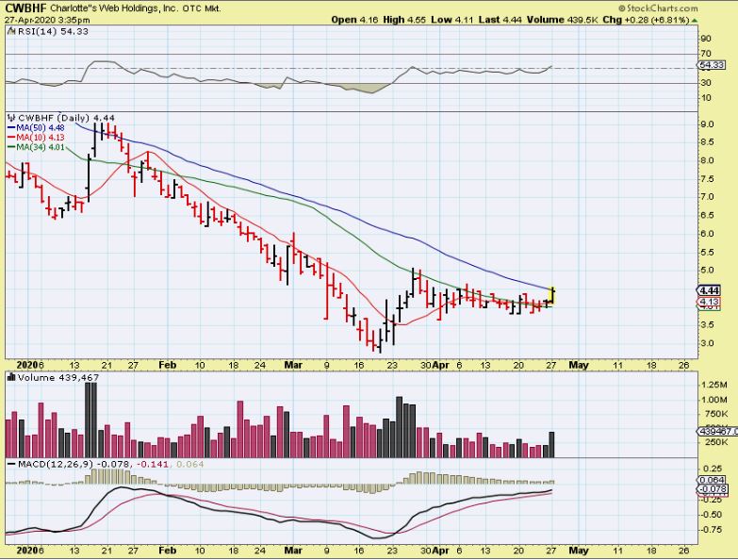738x560 pixels.
Task: Click the -0.078 tag on MACD axis
Action: 711,489
